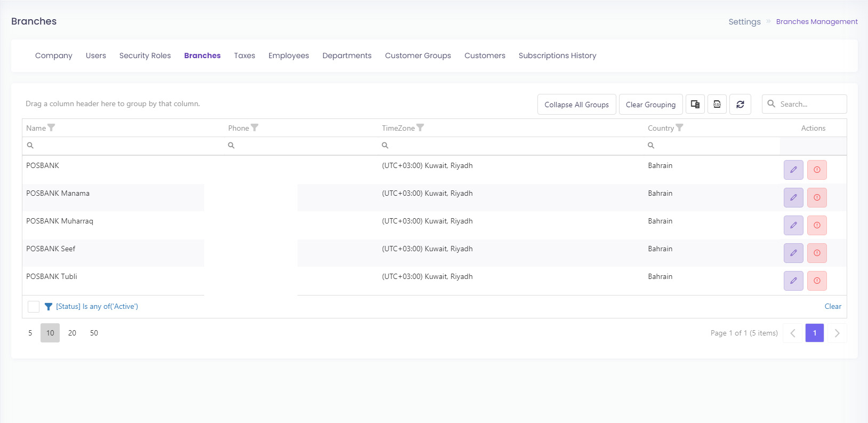Select the Branches tab

point(203,55)
